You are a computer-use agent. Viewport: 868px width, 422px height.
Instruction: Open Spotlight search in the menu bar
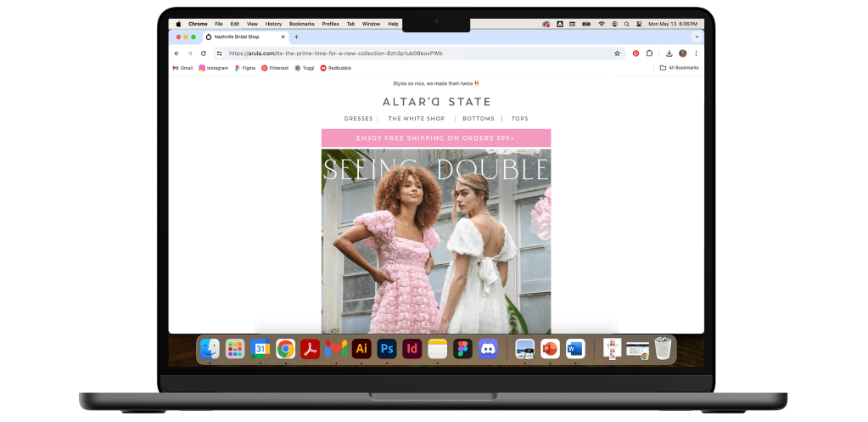click(627, 24)
